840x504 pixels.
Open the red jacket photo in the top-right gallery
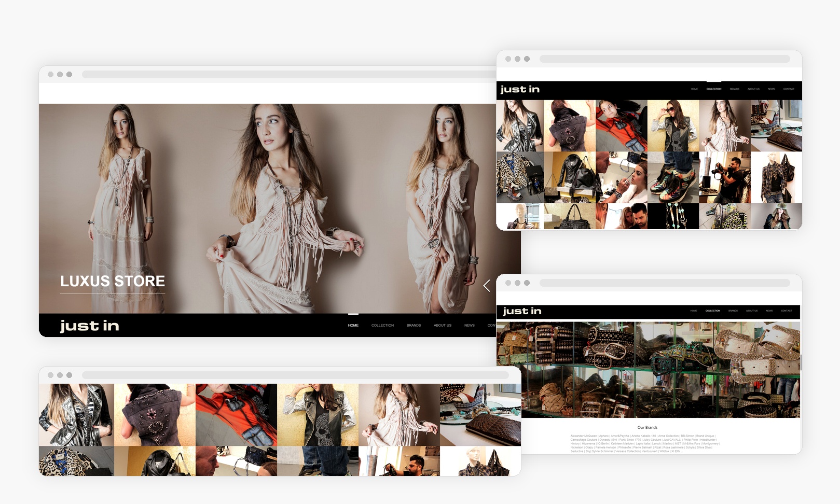[622, 126]
